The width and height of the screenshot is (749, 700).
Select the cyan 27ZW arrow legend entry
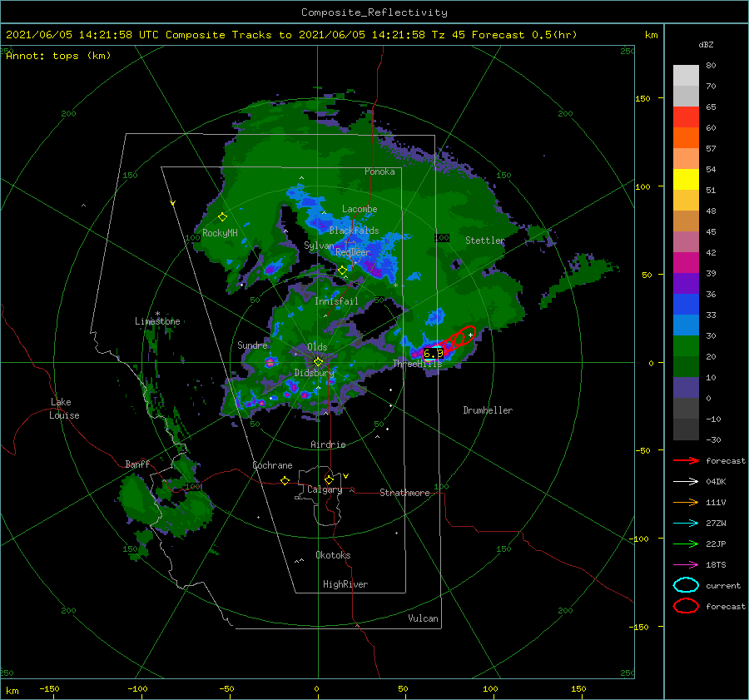click(686, 524)
